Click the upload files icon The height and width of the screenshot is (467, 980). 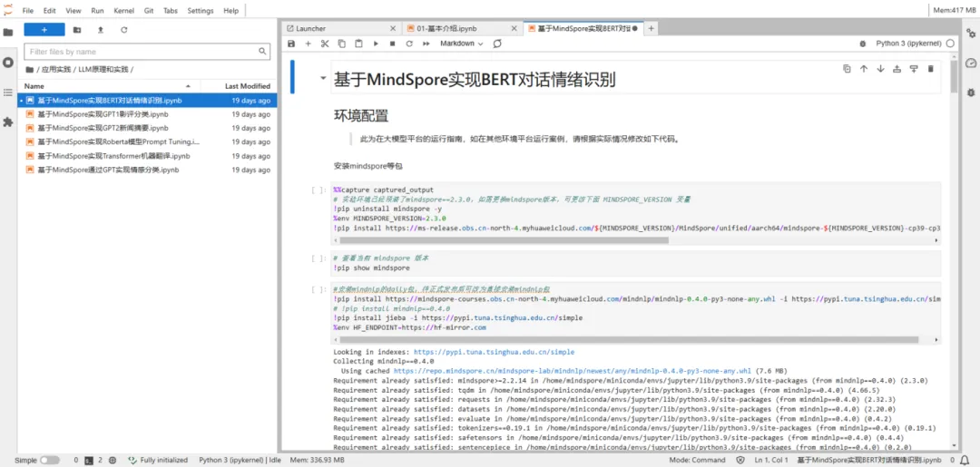tap(101, 29)
